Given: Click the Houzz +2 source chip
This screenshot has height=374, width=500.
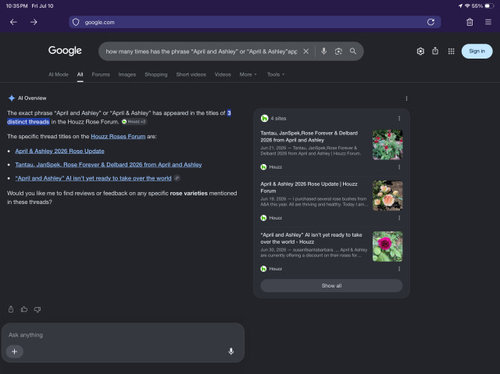Looking at the screenshot, I should coord(134,122).
